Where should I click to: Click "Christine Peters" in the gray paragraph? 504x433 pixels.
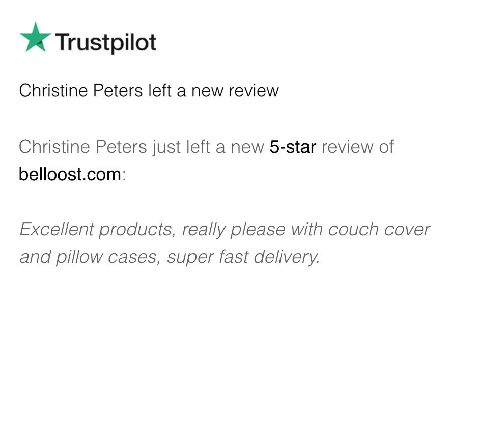82,147
